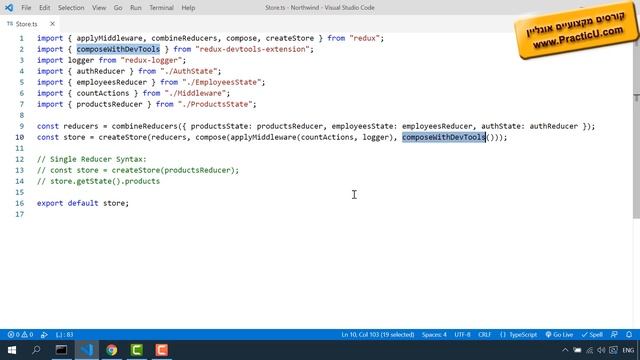Click the bracket counter showing 83
640x360 pixels.
click(x=64, y=335)
